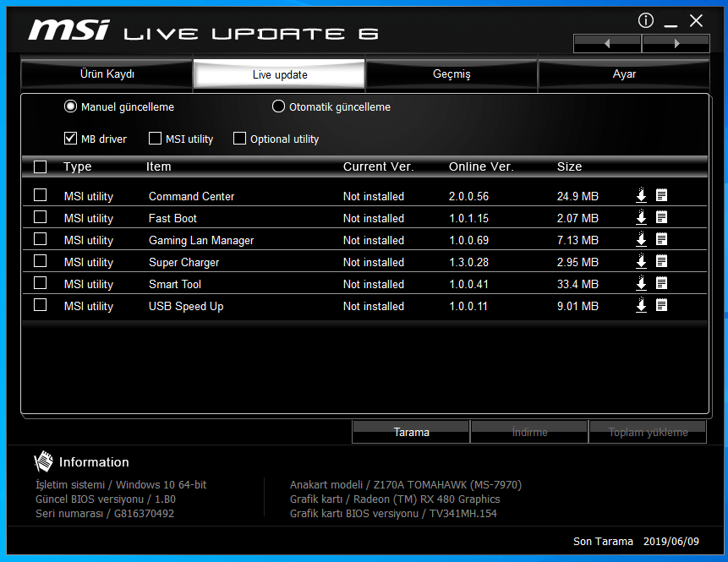Viewport: 728px width, 562px height.
Task: Close the Live Update 6 window
Action: (696, 20)
